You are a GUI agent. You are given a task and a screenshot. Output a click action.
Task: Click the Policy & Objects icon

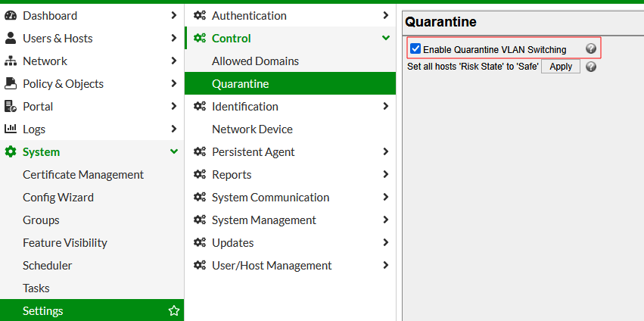click(x=11, y=83)
